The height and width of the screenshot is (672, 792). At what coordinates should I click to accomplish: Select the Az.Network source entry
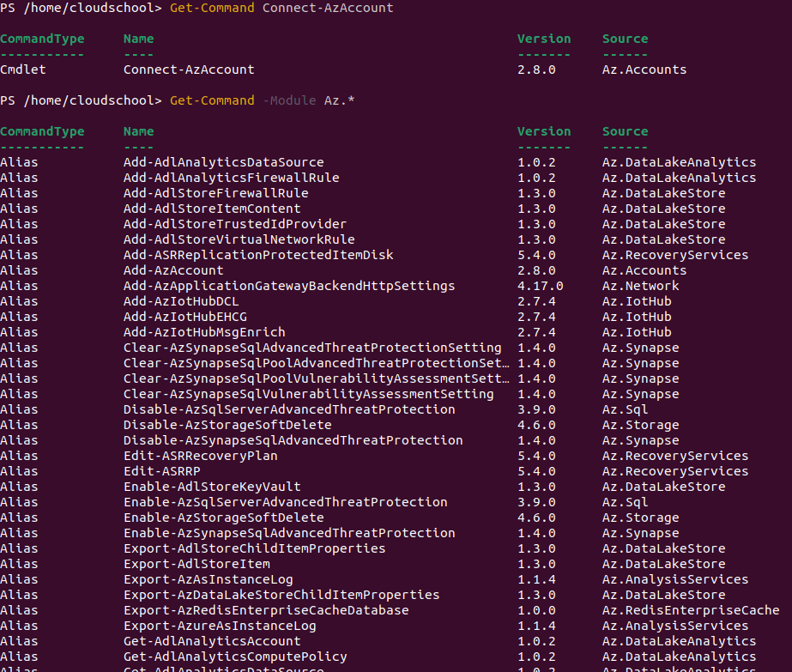pyautogui.click(x=640, y=286)
